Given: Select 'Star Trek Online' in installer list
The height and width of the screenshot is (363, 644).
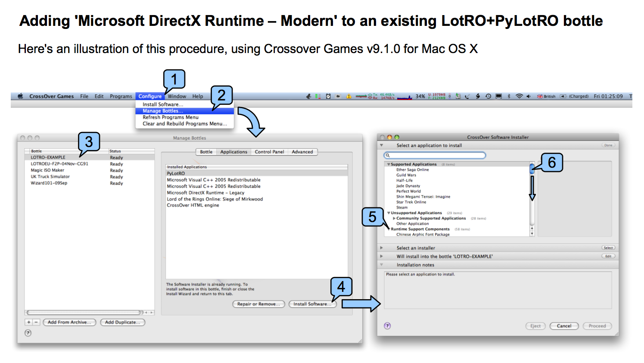Looking at the screenshot, I should click(411, 202).
